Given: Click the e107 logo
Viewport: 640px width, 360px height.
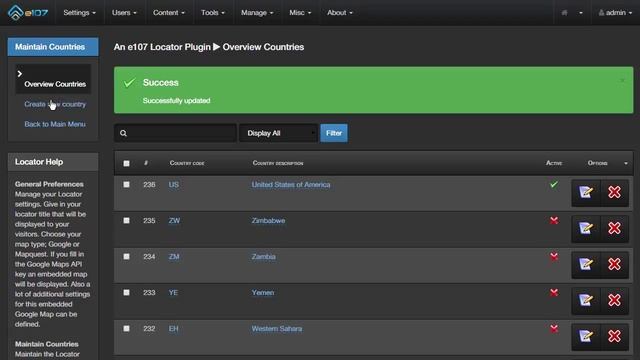Looking at the screenshot, I should point(28,12).
